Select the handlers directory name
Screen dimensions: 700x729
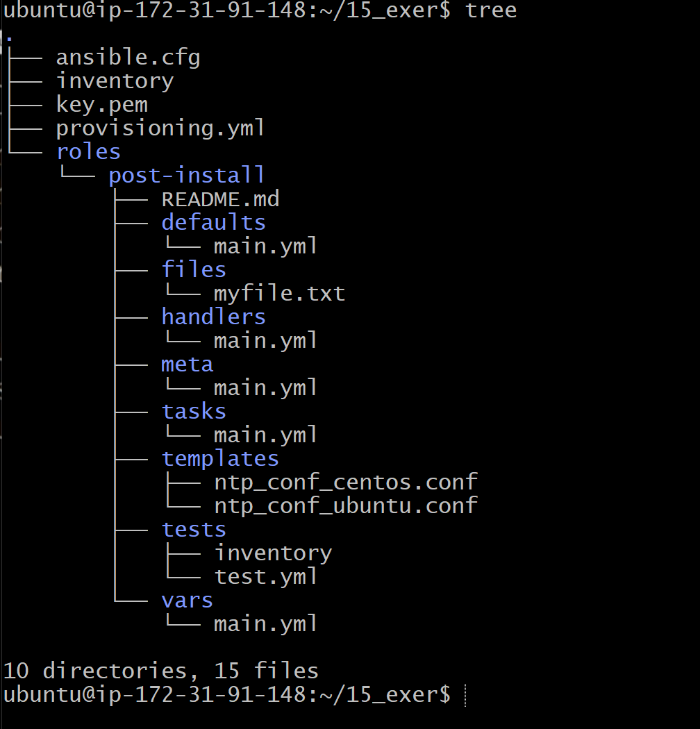(x=213, y=317)
